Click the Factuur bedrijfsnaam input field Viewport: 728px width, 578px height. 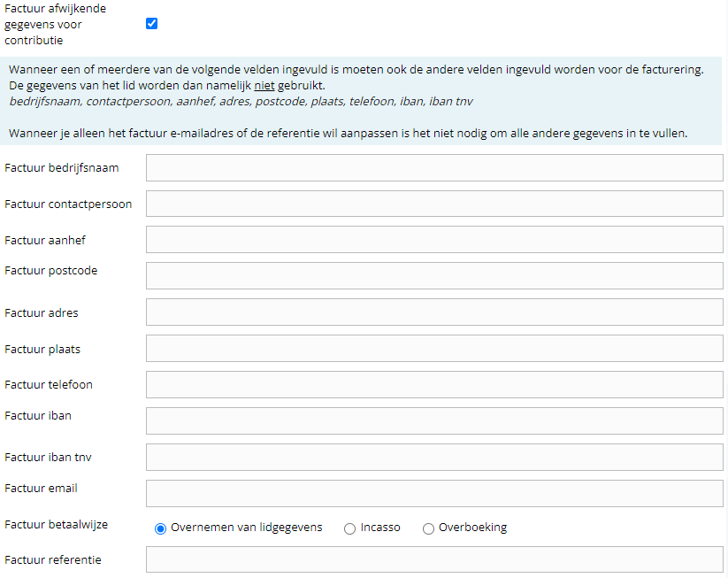tap(434, 168)
